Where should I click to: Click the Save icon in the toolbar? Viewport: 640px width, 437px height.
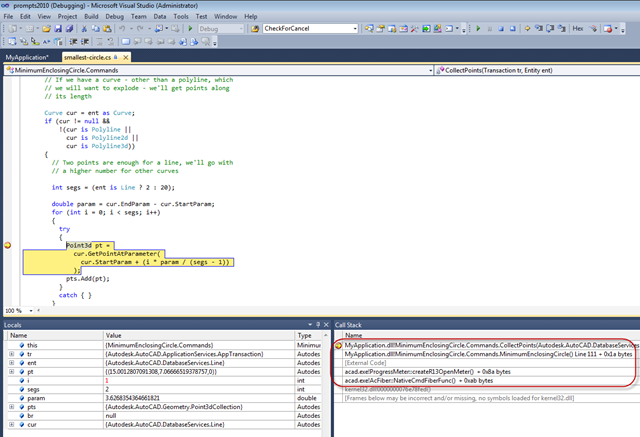coord(58,28)
